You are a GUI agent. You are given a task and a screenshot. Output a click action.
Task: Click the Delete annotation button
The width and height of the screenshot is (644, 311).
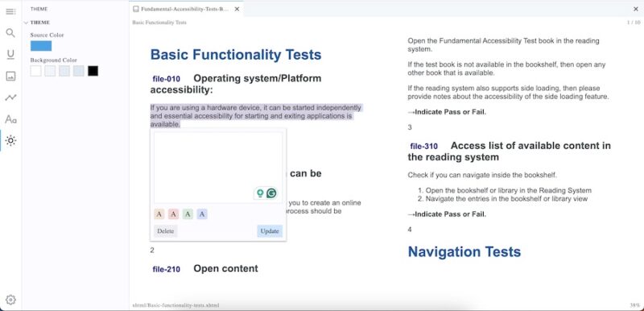tap(166, 231)
